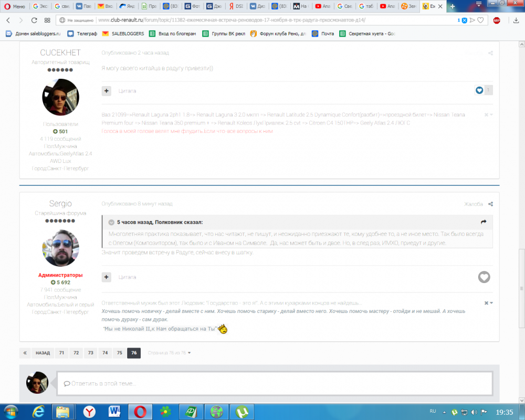The width and height of the screenshot is (525, 420).
Task: Toggle multi-quote plus on Sergio's post
Action: click(x=107, y=277)
